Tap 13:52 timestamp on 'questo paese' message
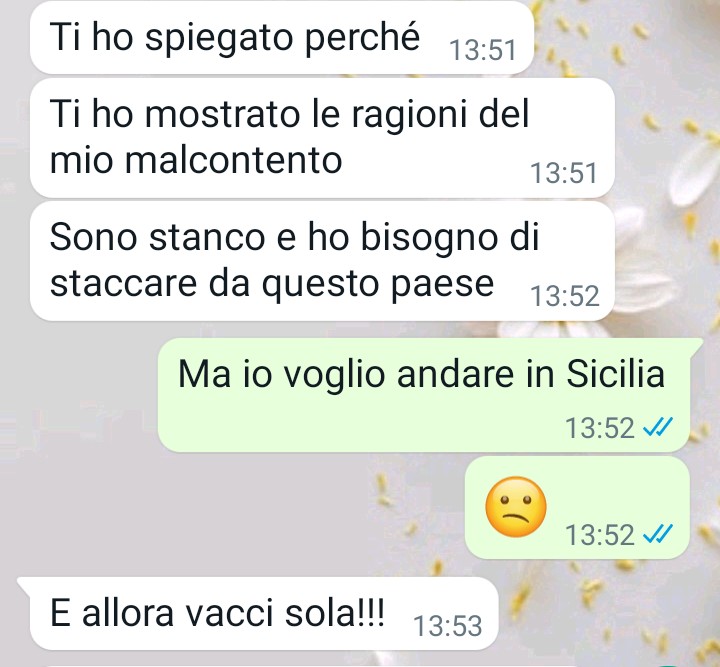Screen dimensions: 720x667 [565, 296]
